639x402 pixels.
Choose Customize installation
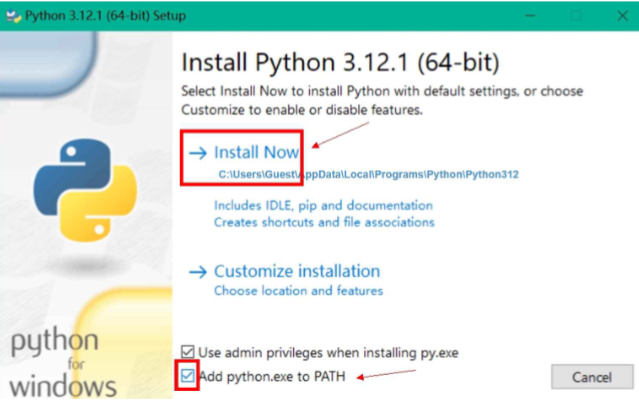point(297,271)
